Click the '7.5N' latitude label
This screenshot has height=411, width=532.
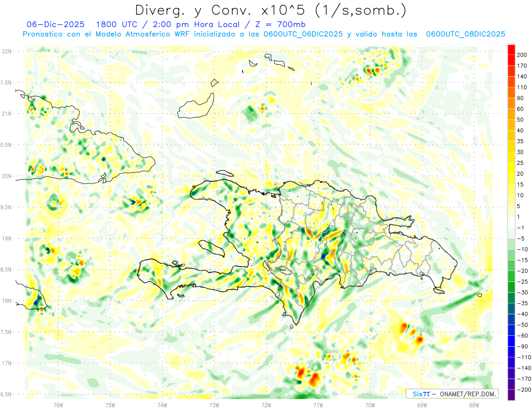[7, 332]
